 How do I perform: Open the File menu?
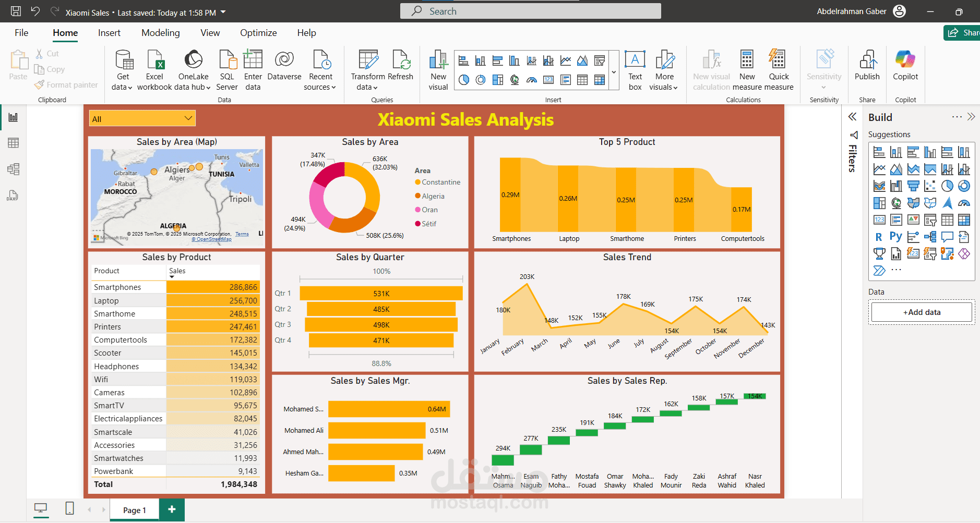[x=21, y=33]
